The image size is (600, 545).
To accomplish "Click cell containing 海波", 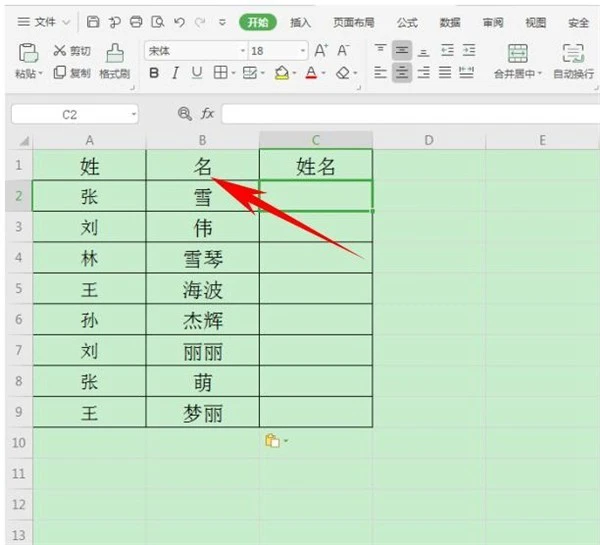I will (x=203, y=289).
